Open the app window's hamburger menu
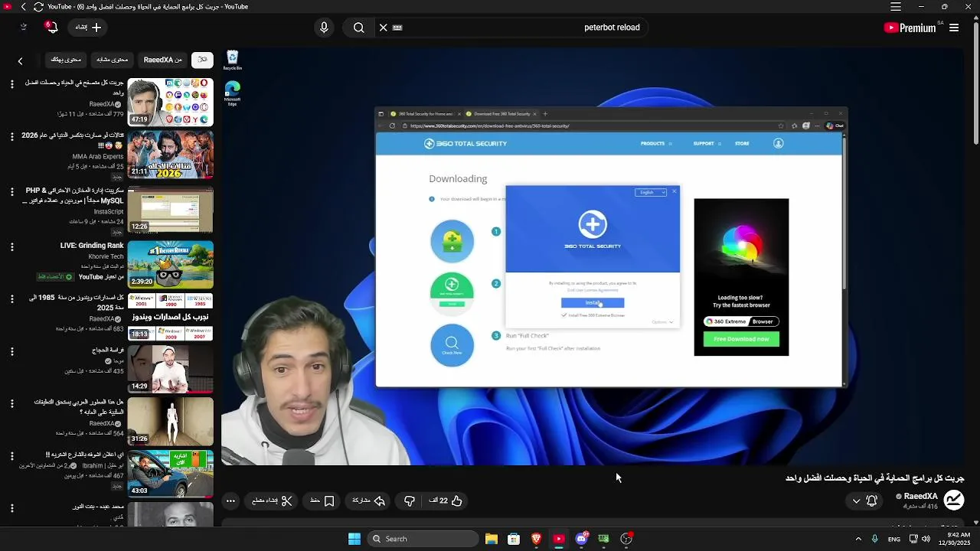 point(896,7)
